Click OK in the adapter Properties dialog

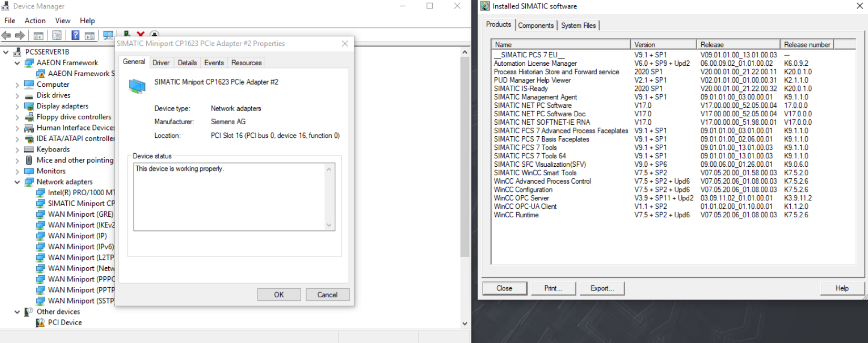279,295
